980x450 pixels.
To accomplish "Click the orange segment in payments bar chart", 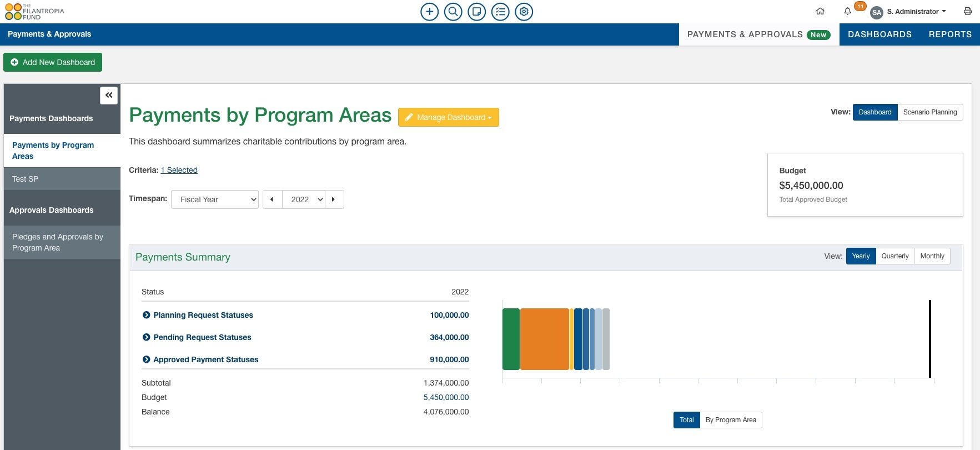I will click(x=544, y=339).
